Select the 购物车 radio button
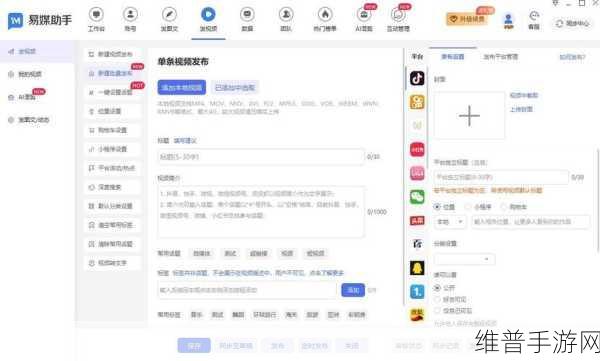 [504, 207]
